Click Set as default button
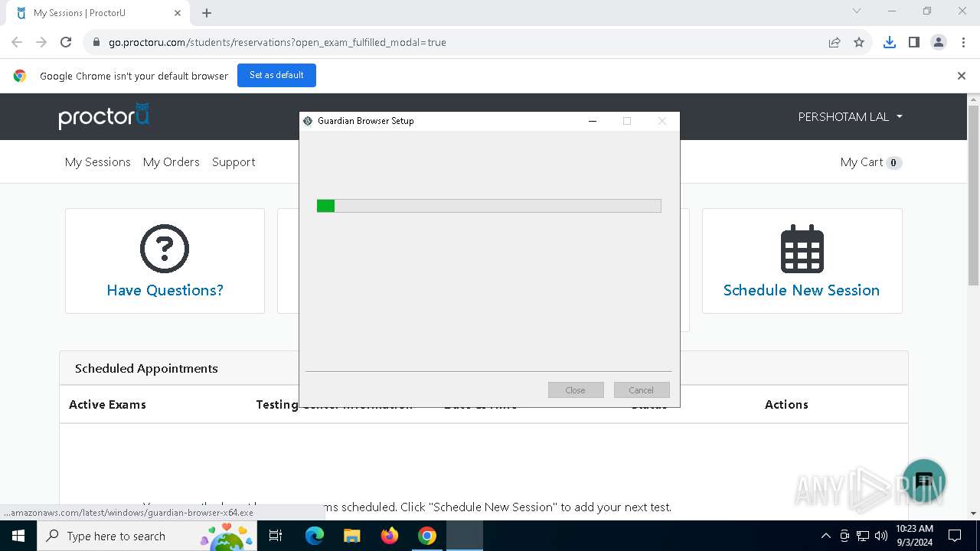980x551 pixels. tap(276, 75)
